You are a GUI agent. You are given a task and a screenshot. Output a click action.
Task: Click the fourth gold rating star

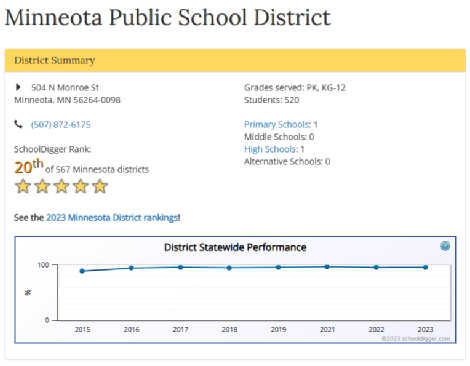point(81,186)
